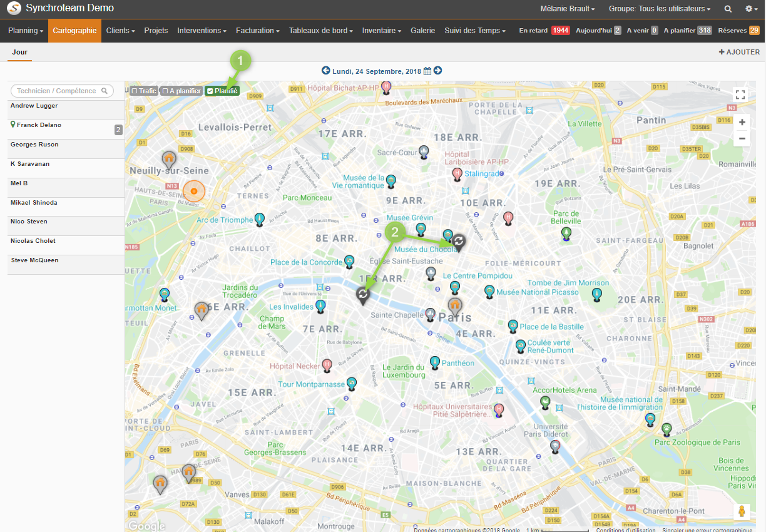Select technician Nico Steven
The width and height of the screenshot is (766, 532).
[x=66, y=226]
